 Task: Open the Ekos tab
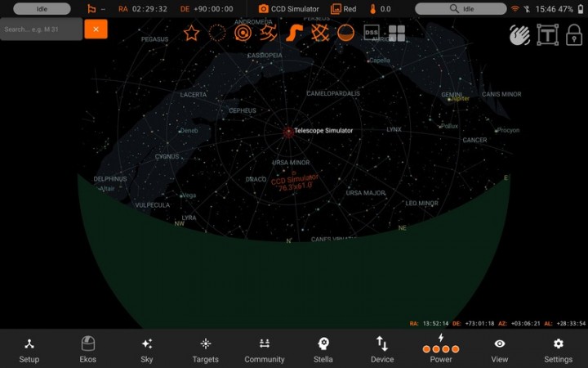[x=88, y=349]
